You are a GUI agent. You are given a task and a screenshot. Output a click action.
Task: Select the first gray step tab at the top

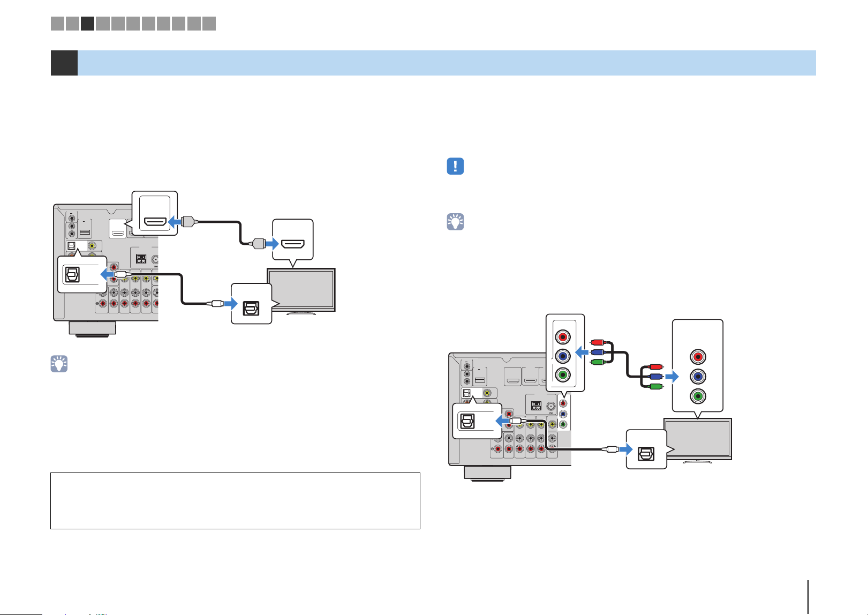[57, 23]
